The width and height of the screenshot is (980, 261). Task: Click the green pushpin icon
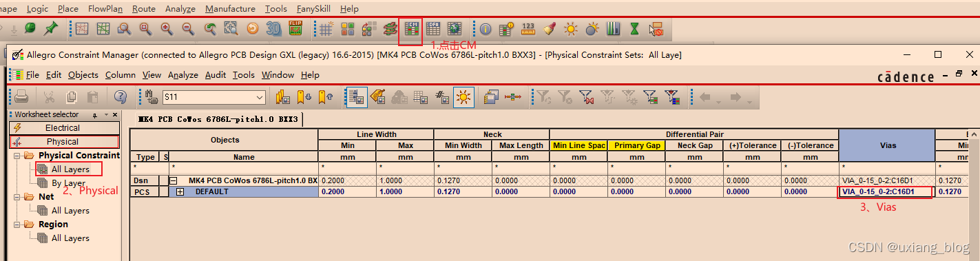(x=50, y=28)
